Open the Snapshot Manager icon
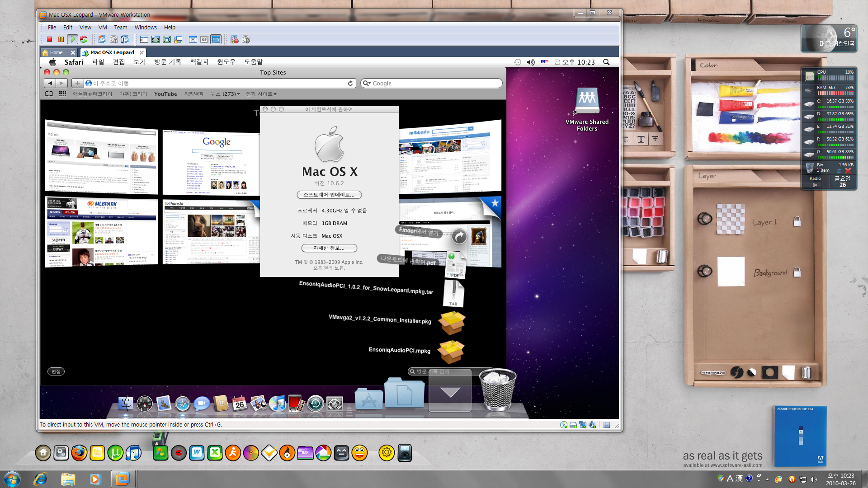 (x=125, y=40)
